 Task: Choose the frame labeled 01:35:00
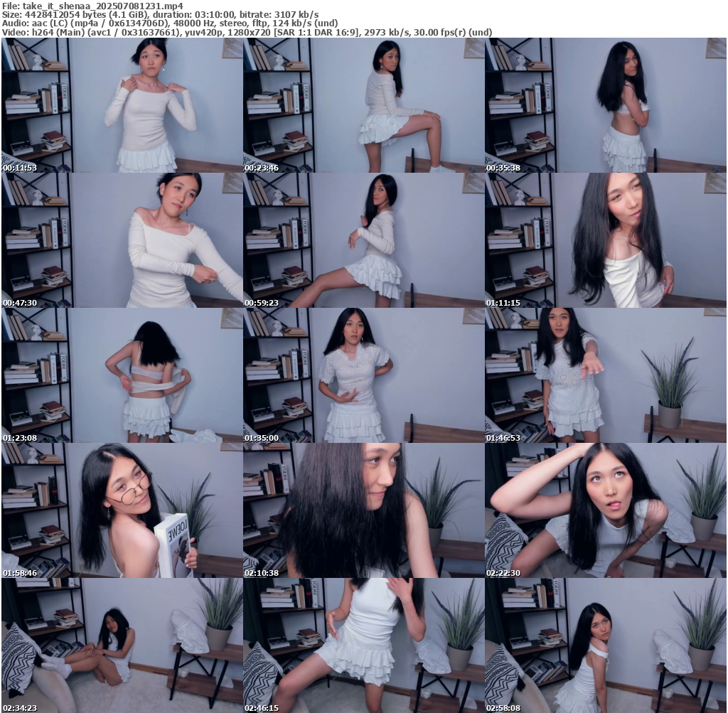(364, 375)
